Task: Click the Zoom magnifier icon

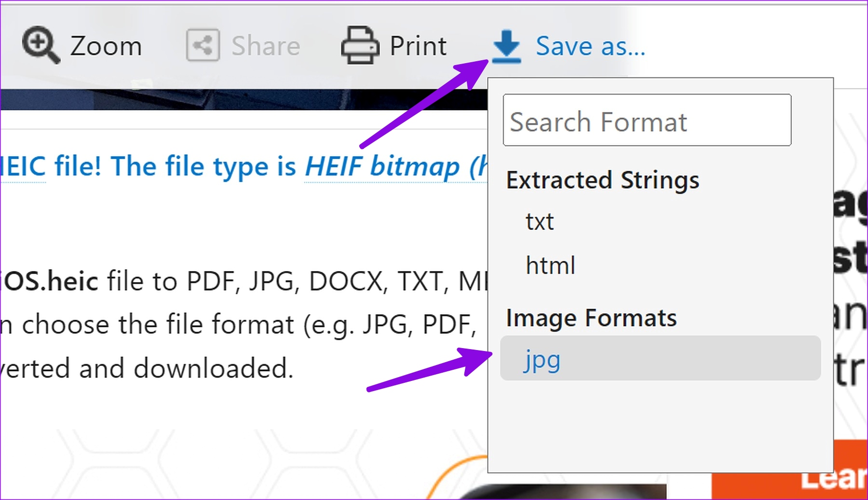Action: click(x=41, y=45)
